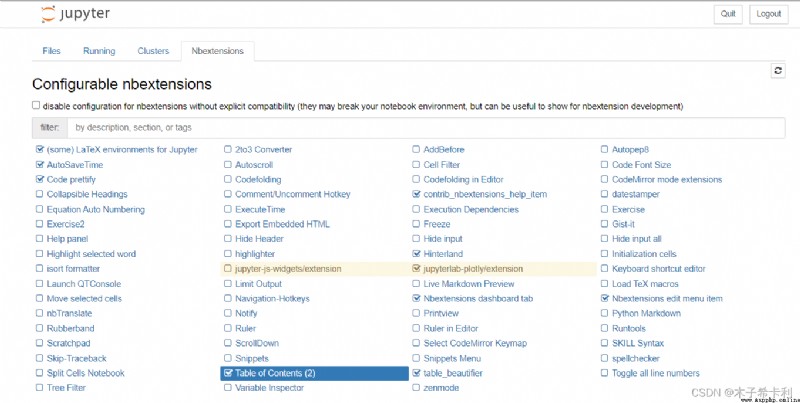
Task: Enable the Ruler extension
Action: [228, 328]
